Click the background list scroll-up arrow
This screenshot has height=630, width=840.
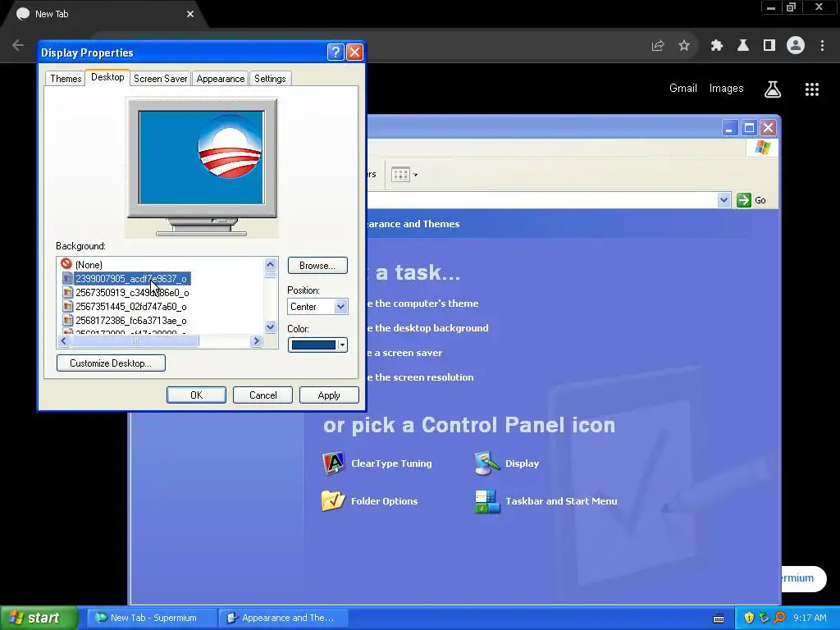pos(271,264)
